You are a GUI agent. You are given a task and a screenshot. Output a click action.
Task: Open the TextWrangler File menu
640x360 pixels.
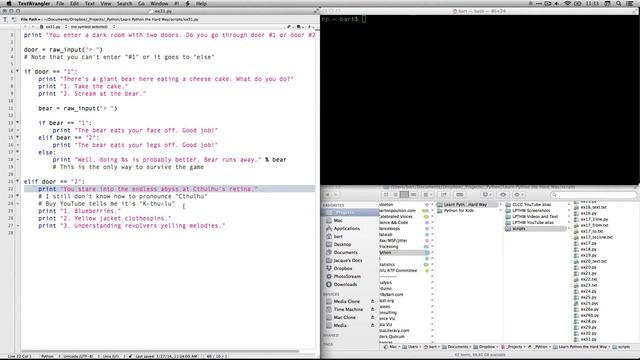point(60,3)
